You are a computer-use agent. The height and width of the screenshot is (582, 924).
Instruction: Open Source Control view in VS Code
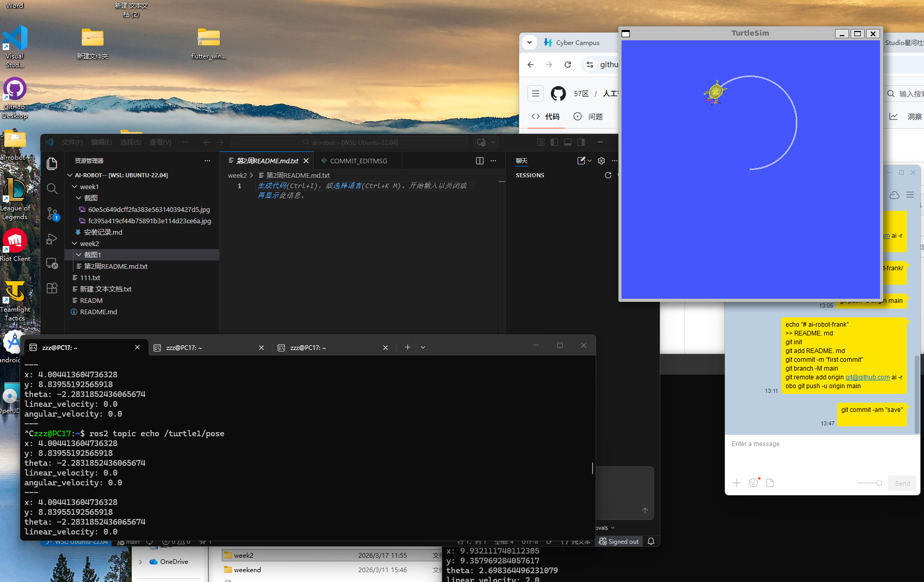click(52, 214)
